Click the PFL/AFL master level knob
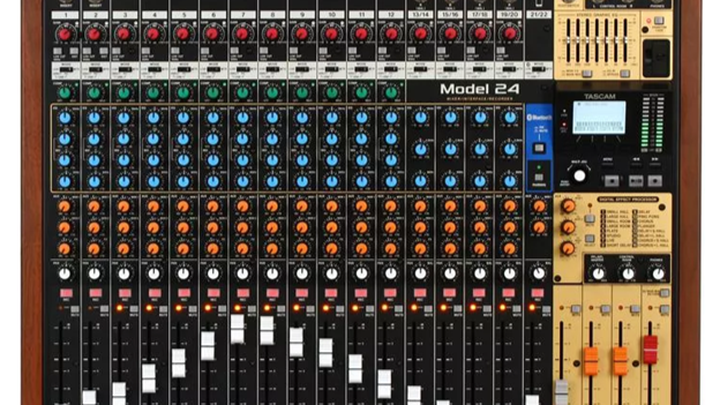720x405 pixels. pos(598,274)
